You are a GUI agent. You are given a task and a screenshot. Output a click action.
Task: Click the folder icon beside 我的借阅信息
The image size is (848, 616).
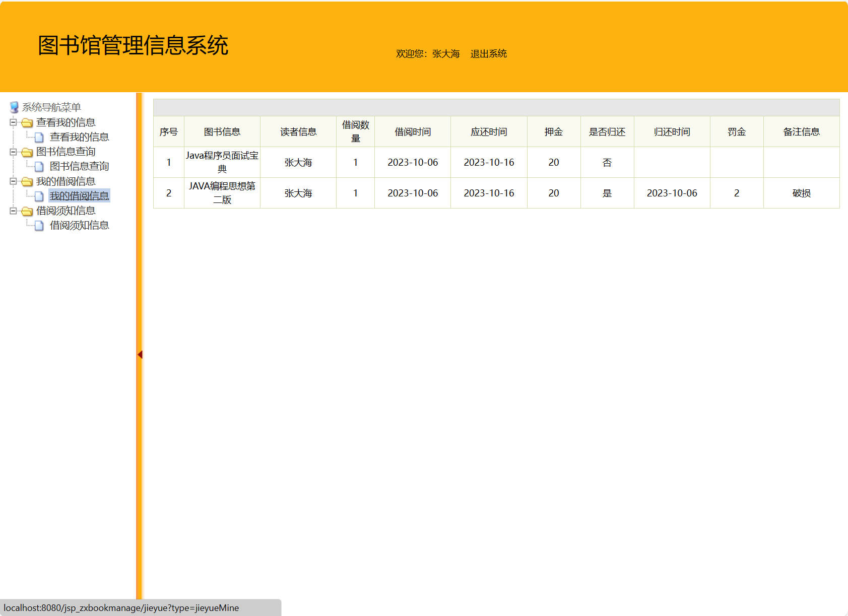[28, 181]
